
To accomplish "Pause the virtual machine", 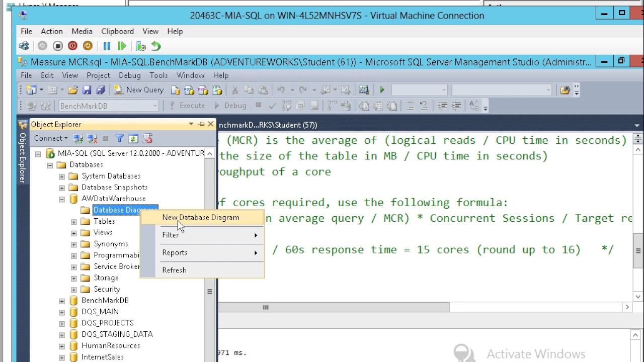I will (x=107, y=46).
